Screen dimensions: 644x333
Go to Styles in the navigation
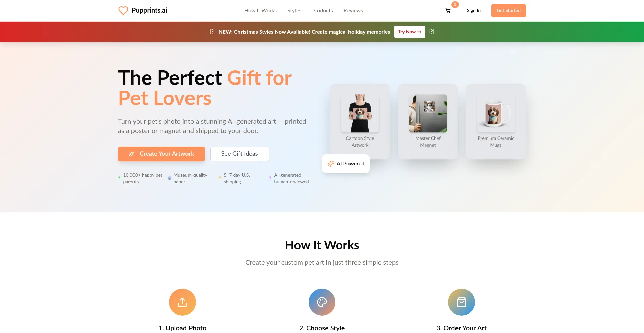[294, 11]
